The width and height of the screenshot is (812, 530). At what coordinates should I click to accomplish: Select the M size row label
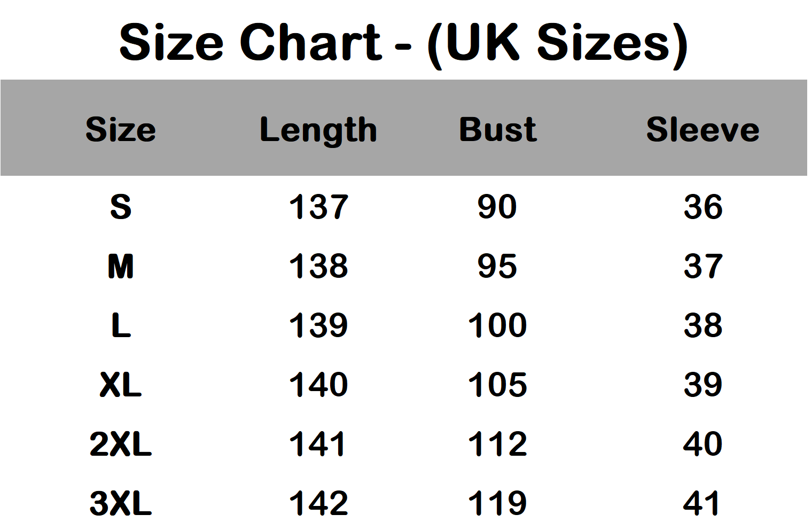[121, 266]
